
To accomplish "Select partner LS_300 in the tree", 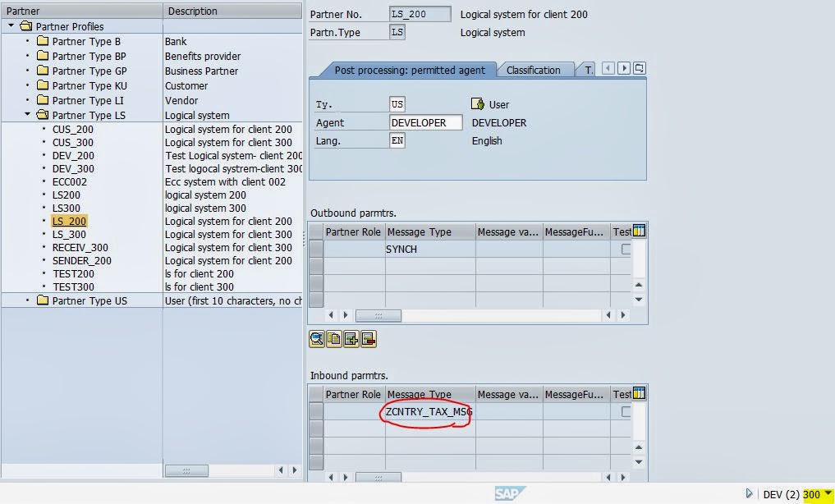I will 69,235.
